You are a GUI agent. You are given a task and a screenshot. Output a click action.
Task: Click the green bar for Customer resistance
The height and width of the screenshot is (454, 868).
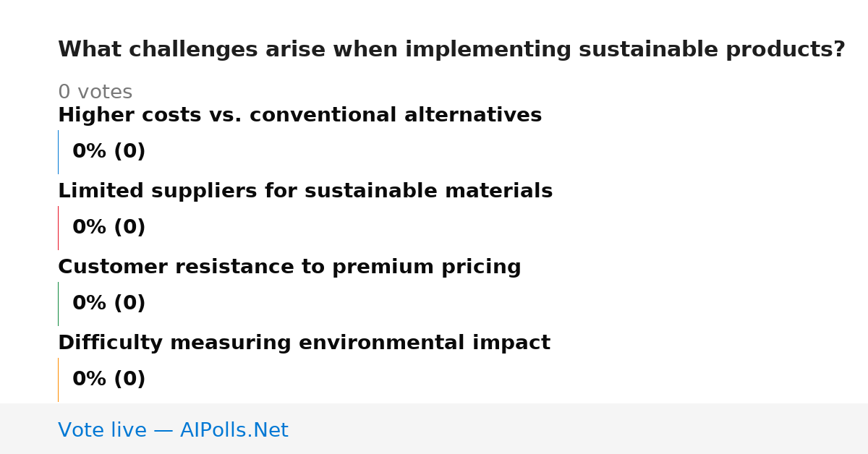58,304
